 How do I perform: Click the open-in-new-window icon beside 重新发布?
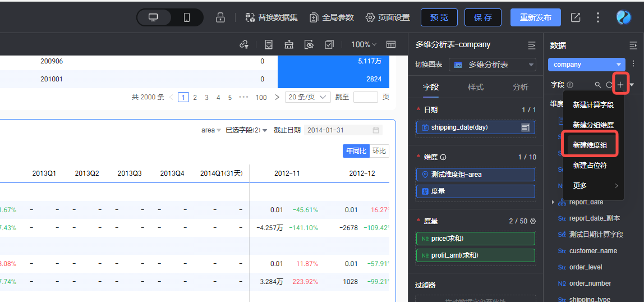[576, 17]
